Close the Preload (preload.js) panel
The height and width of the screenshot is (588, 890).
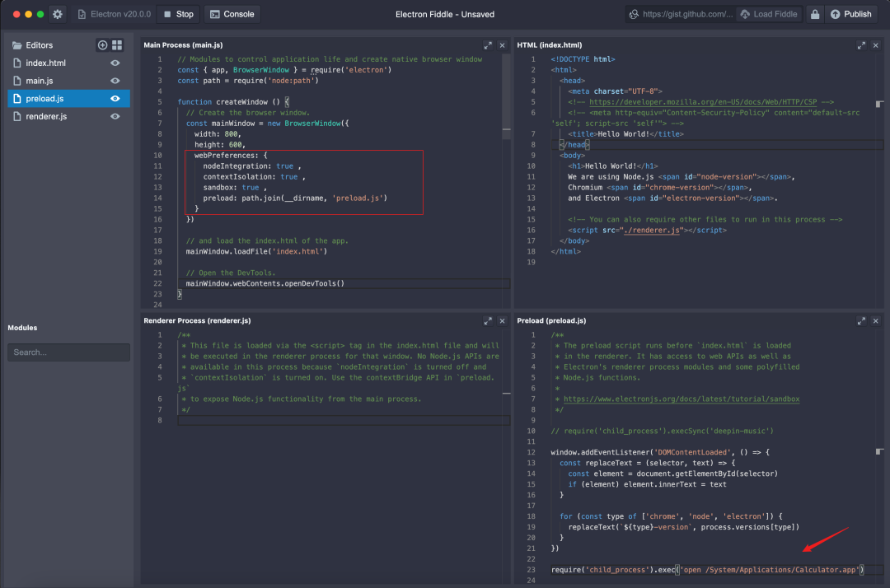876,321
